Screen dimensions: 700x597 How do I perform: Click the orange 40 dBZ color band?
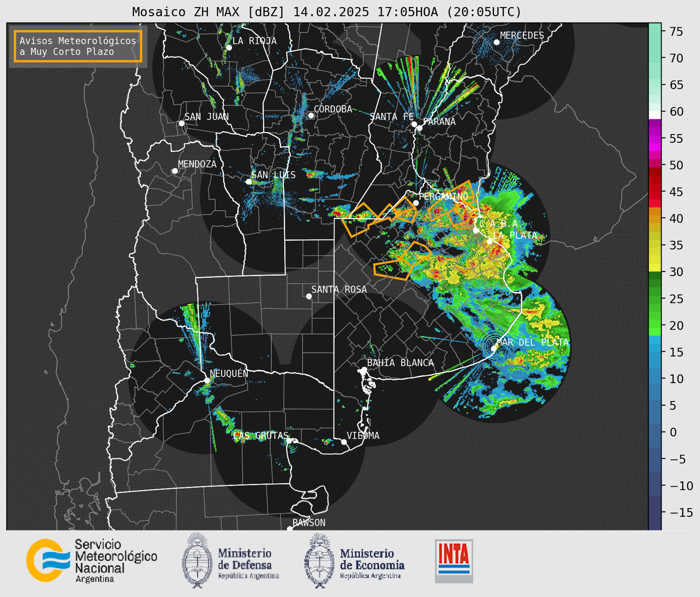(x=655, y=218)
